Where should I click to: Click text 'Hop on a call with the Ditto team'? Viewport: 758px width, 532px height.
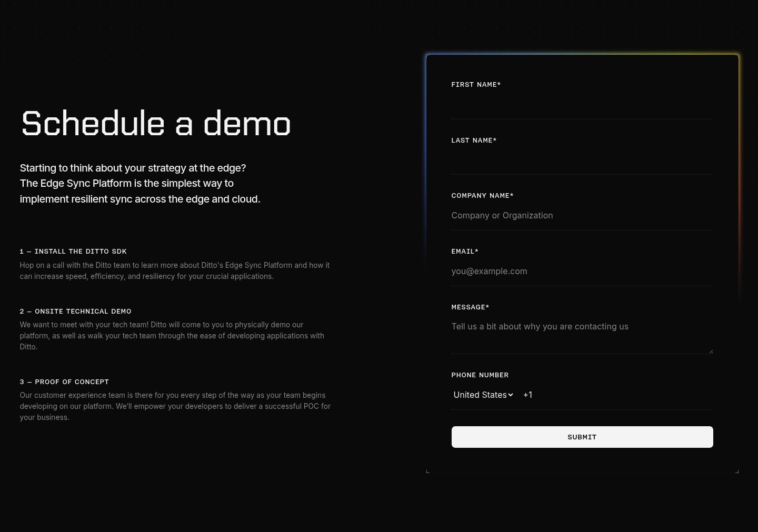[175, 271]
